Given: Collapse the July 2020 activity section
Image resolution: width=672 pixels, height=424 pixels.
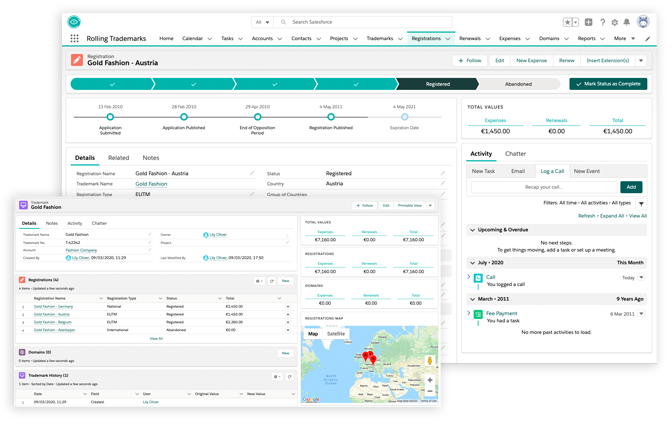Looking at the screenshot, I should coord(472,263).
